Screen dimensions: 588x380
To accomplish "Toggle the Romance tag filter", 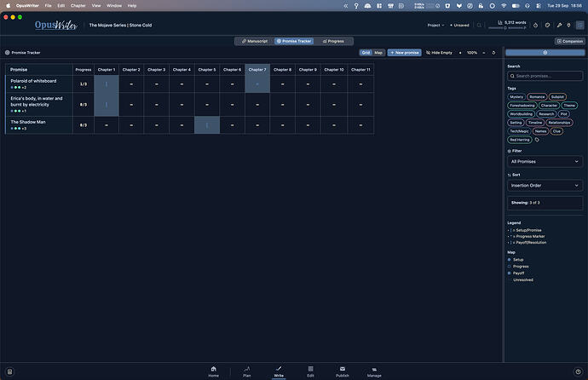I will pos(537,96).
